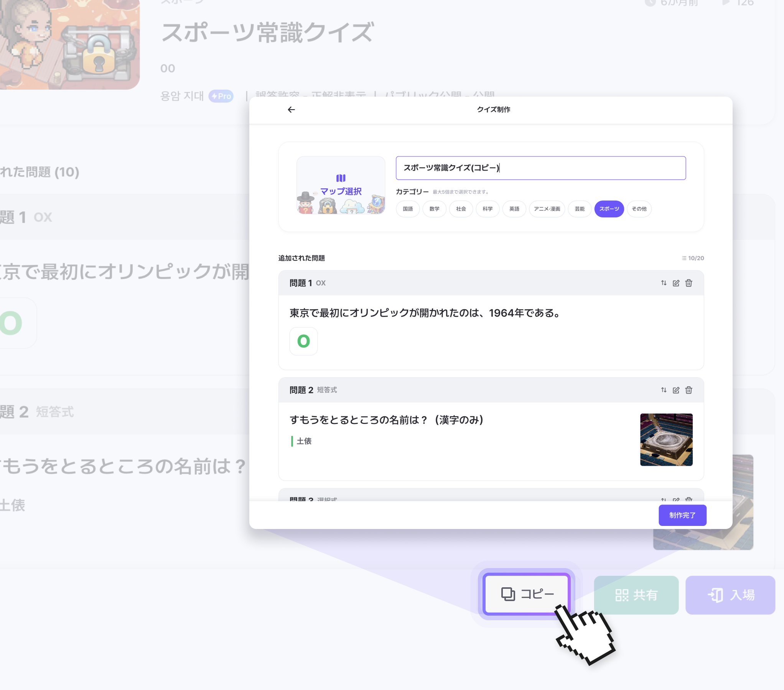Click the map icon above マップ選択

pyautogui.click(x=341, y=178)
